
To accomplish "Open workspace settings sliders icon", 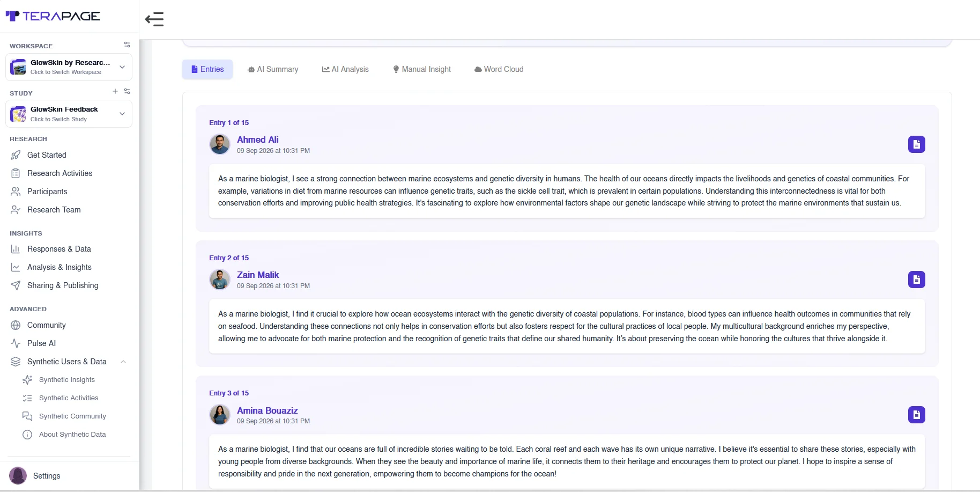I will 127,45.
